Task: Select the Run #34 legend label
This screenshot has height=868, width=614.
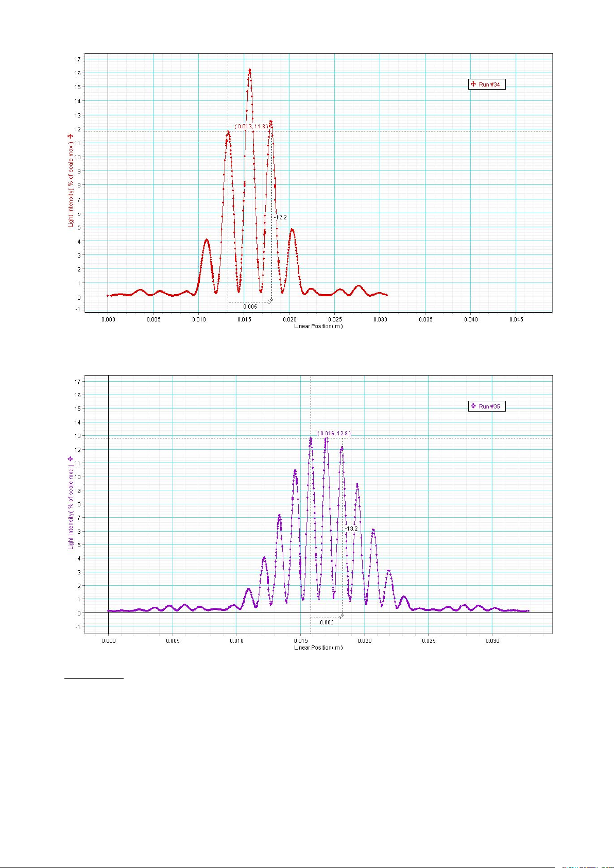Action: coord(489,84)
